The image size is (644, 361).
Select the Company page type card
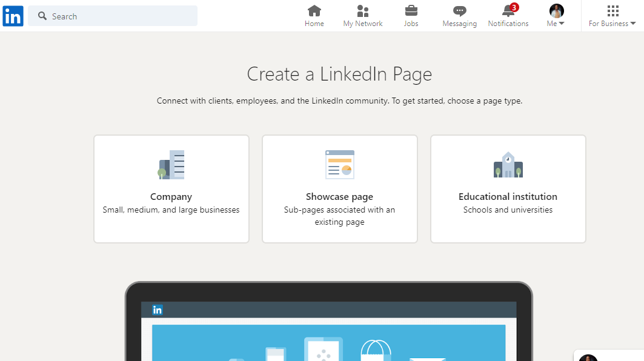[171, 188]
